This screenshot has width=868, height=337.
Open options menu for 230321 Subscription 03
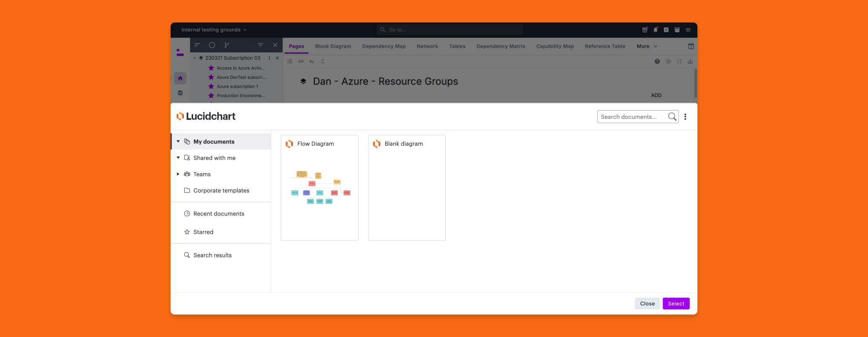[269, 58]
